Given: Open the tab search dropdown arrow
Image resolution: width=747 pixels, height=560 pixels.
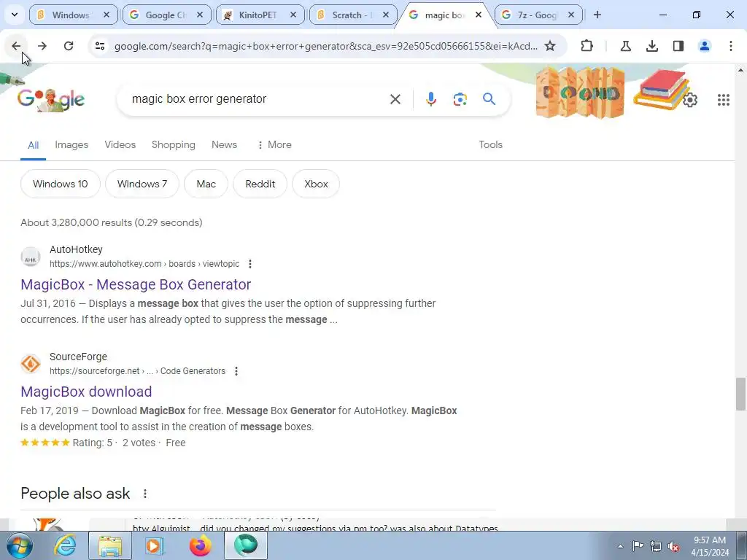Looking at the screenshot, I should [15, 15].
